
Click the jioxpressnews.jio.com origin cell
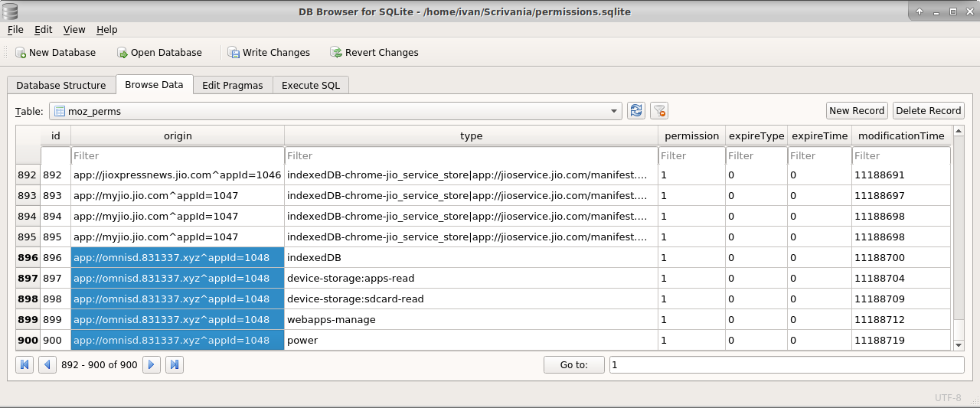[x=178, y=175]
